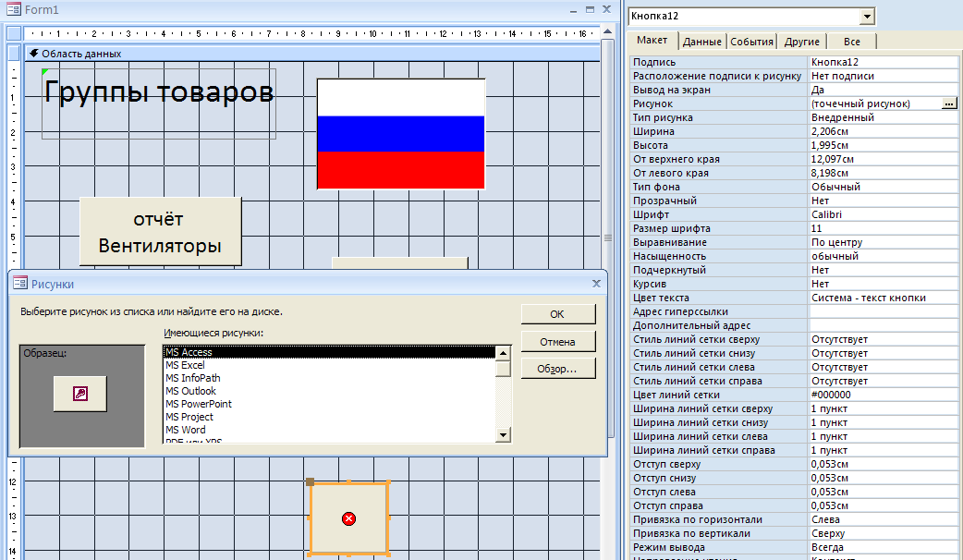The height and width of the screenshot is (560, 963).
Task: Select the Группы товаров label
Action: (x=158, y=103)
